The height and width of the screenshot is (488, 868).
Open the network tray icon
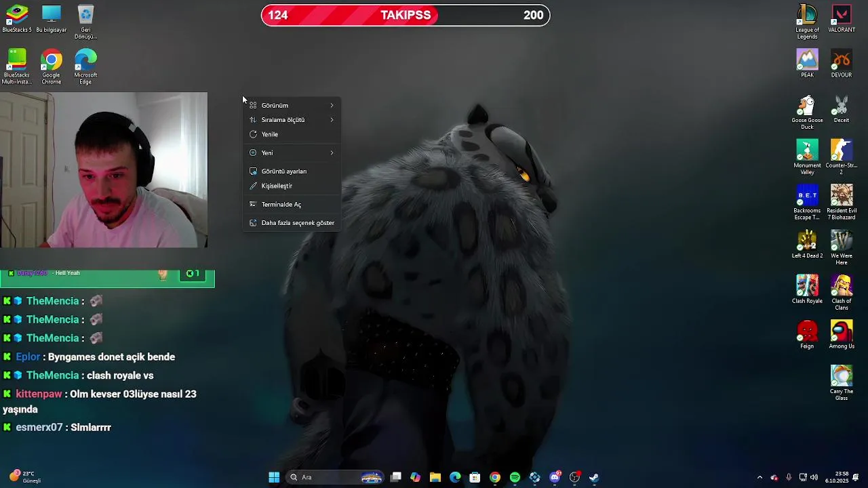click(x=803, y=477)
